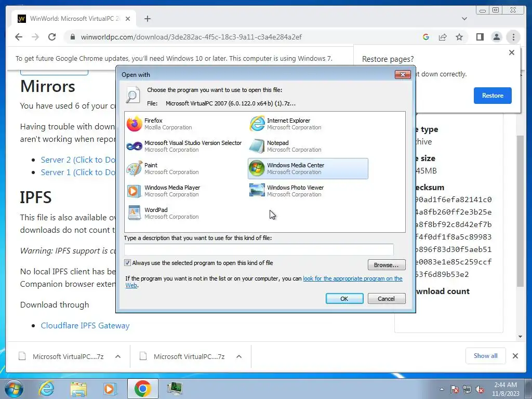Dismiss the Restore pages popup
532x399 pixels.
512,52
